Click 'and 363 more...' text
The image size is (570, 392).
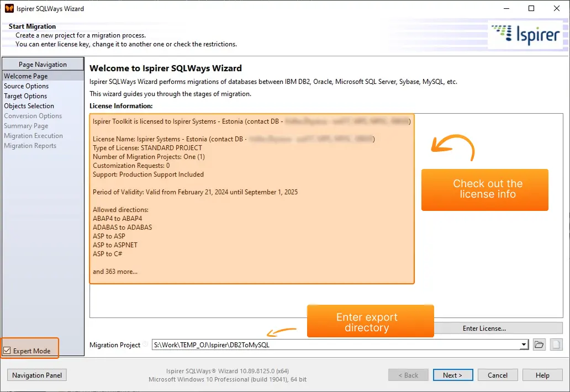(115, 272)
